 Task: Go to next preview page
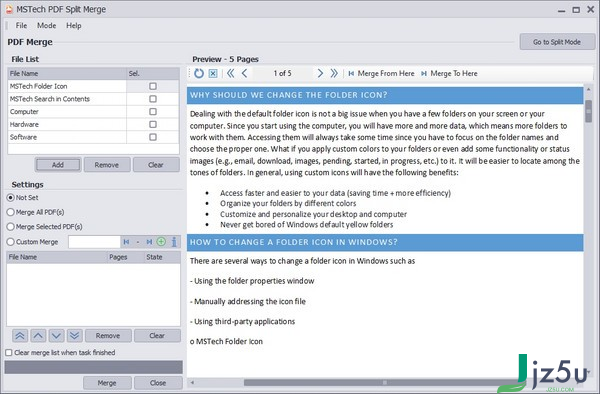pyautogui.click(x=320, y=73)
